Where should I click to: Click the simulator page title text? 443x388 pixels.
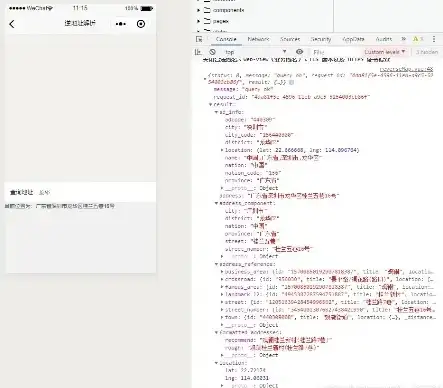pos(80,23)
